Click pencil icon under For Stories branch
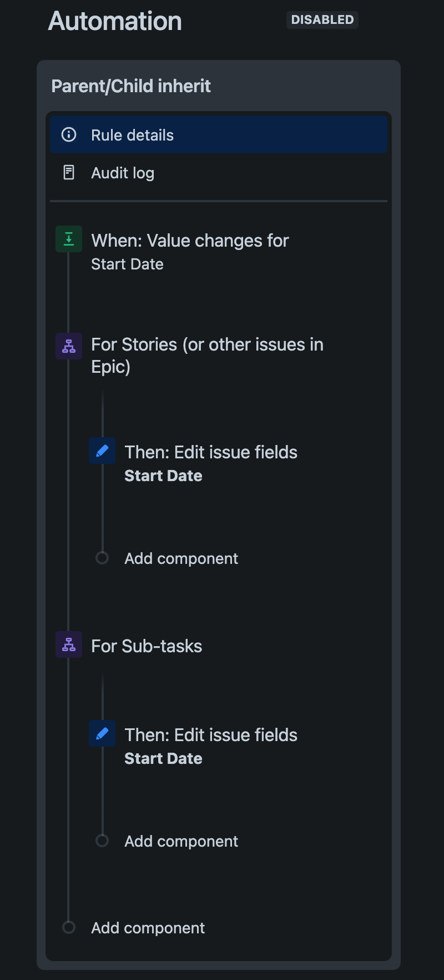444x980 pixels. tap(102, 451)
